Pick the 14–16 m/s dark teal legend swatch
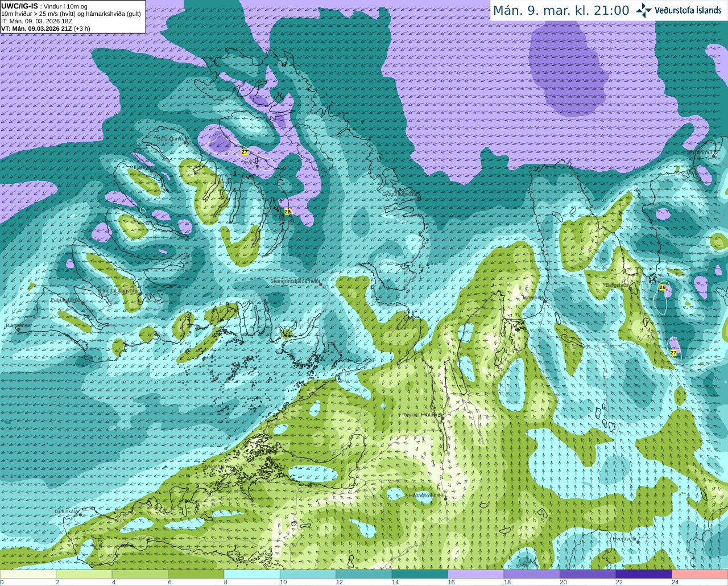This screenshot has height=586, width=728. (420, 574)
